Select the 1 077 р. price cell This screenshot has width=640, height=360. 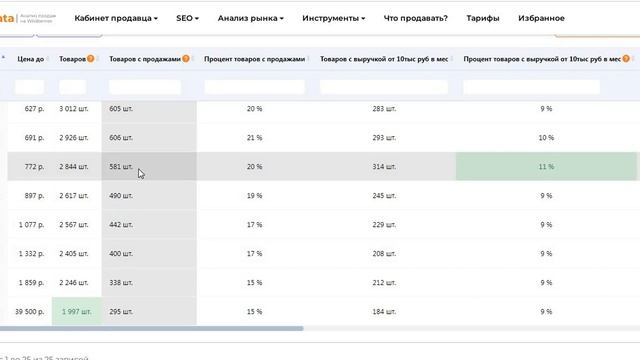[31, 225]
